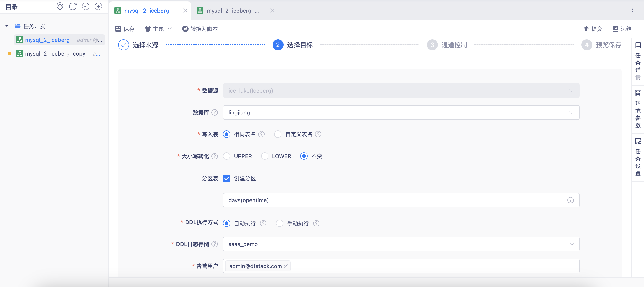Click the help icon next to 数据库
The width and height of the screenshot is (644, 287).
[x=214, y=113]
